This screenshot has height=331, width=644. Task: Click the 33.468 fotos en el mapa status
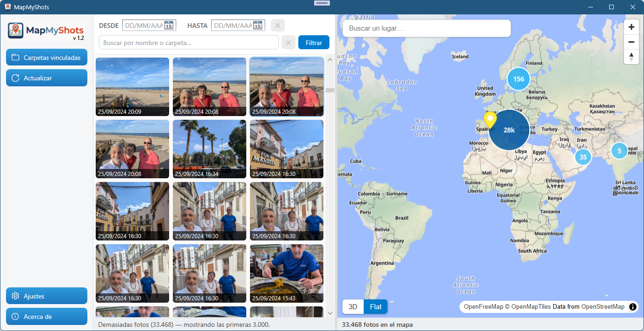click(377, 325)
